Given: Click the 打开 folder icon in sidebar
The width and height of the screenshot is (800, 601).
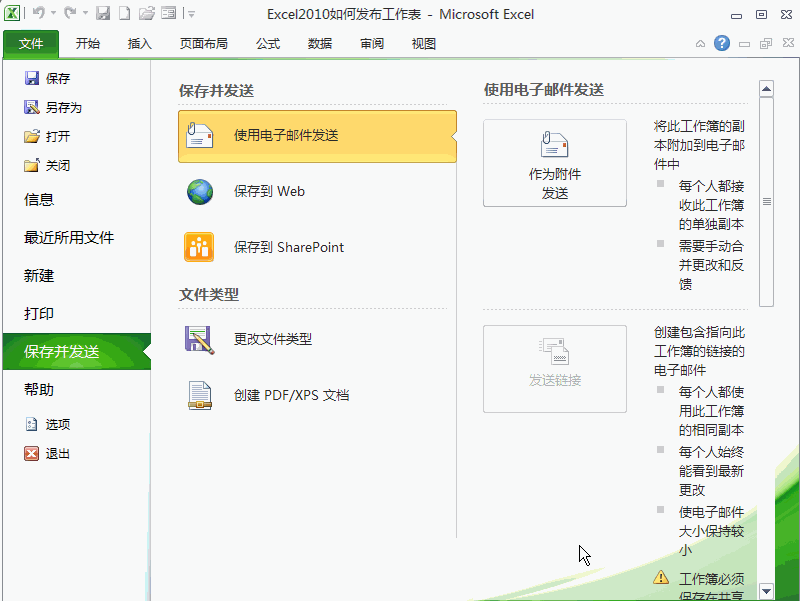Looking at the screenshot, I should click(x=32, y=136).
